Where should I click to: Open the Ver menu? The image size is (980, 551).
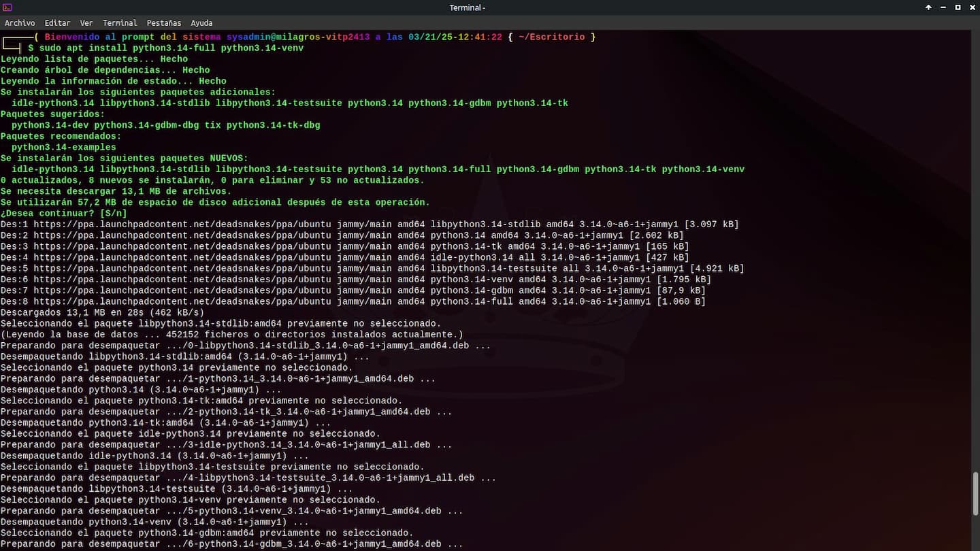click(x=86, y=23)
